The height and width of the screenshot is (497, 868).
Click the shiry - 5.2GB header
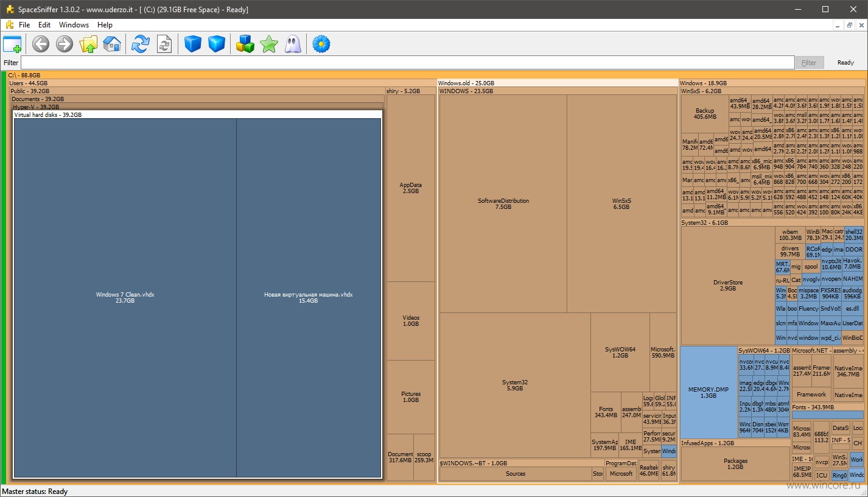click(411, 91)
